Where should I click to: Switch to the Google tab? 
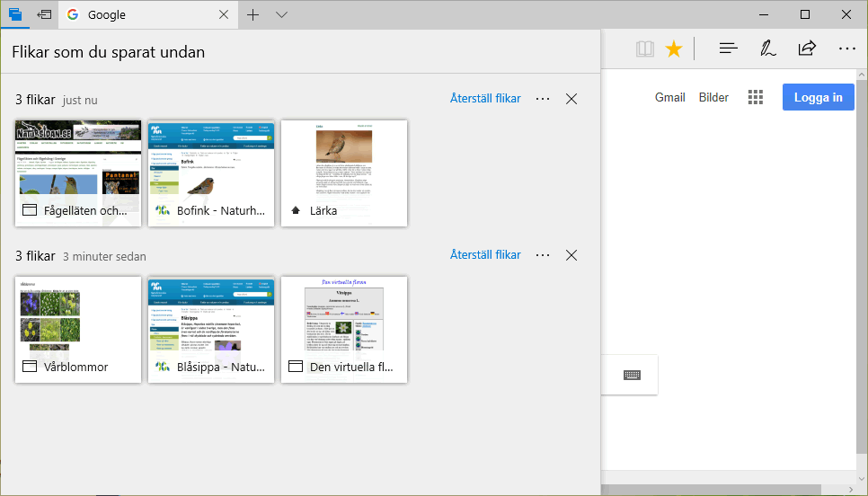tap(144, 15)
